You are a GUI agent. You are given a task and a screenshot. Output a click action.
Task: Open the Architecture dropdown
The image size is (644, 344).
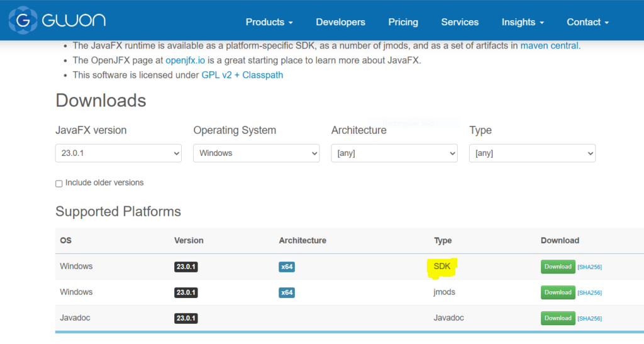(394, 153)
